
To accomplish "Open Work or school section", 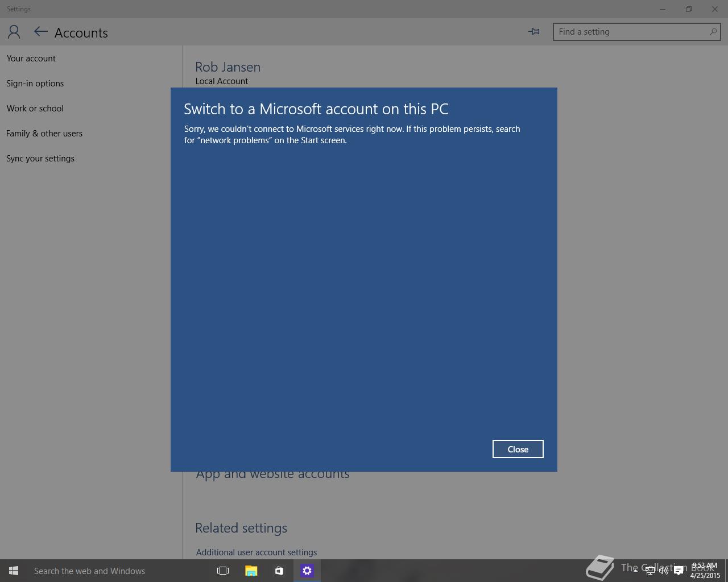I will pos(35,109).
